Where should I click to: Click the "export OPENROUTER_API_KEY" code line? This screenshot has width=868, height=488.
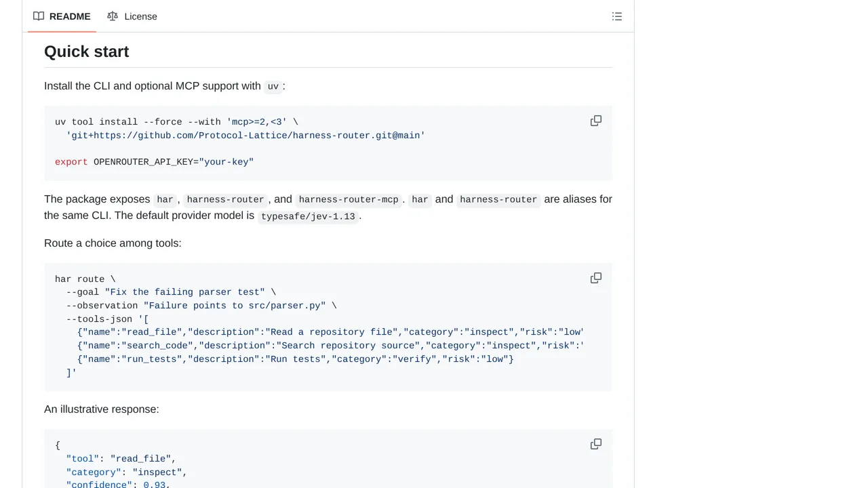click(x=154, y=162)
